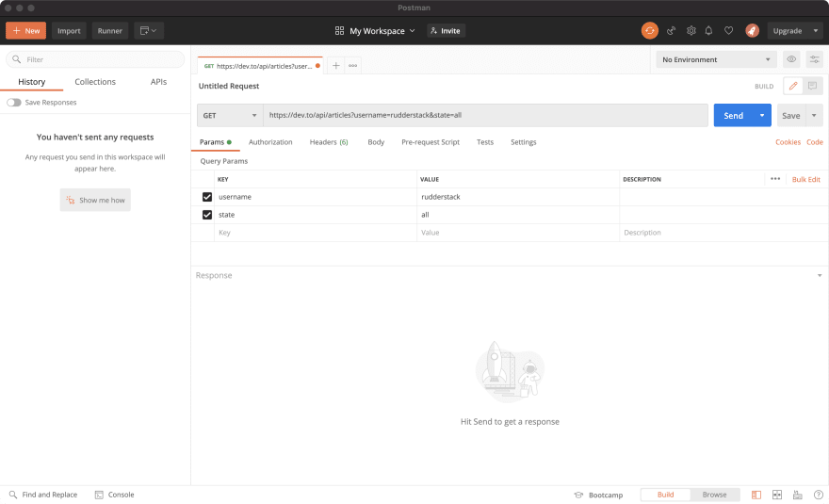The width and height of the screenshot is (829, 504).
Task: Click the request URL input field
Action: point(484,115)
